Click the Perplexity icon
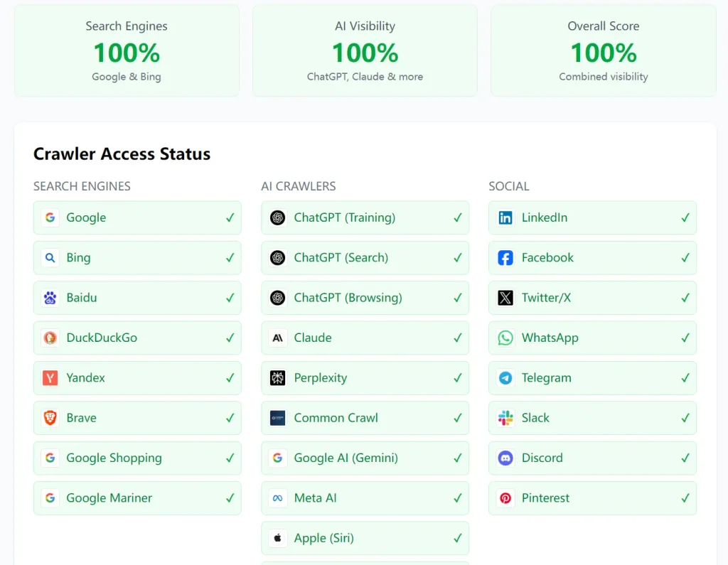Viewport: 728px width, 565px height. click(x=278, y=378)
